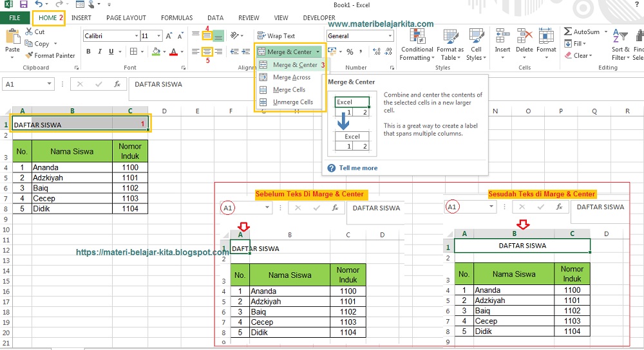
Task: Switch to the REVIEW tab
Action: tap(249, 17)
